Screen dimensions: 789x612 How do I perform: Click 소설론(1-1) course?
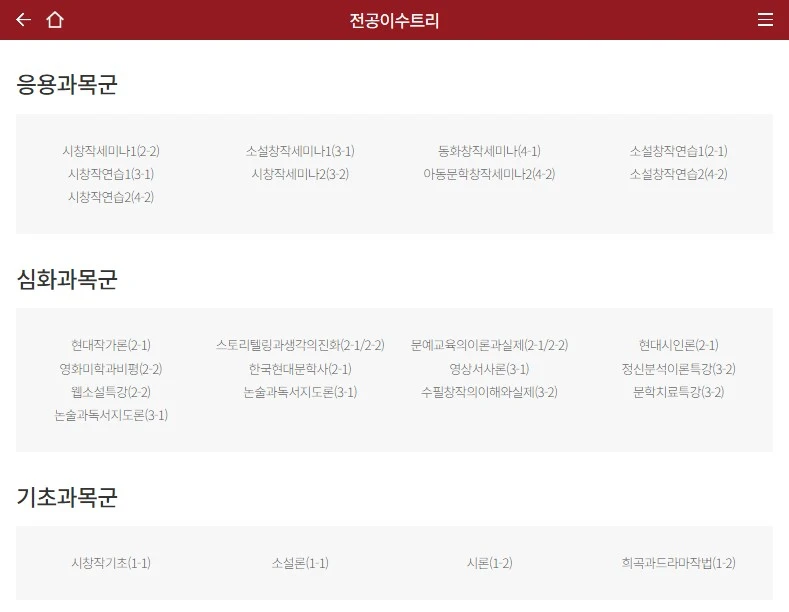[300, 563]
